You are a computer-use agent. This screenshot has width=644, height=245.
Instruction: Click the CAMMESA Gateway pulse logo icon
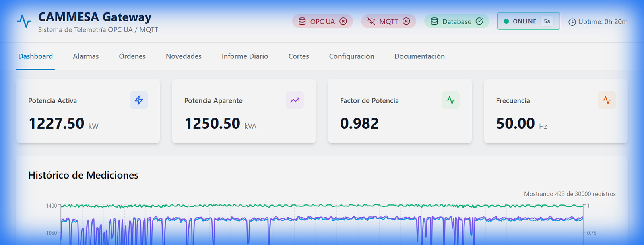[x=24, y=21]
